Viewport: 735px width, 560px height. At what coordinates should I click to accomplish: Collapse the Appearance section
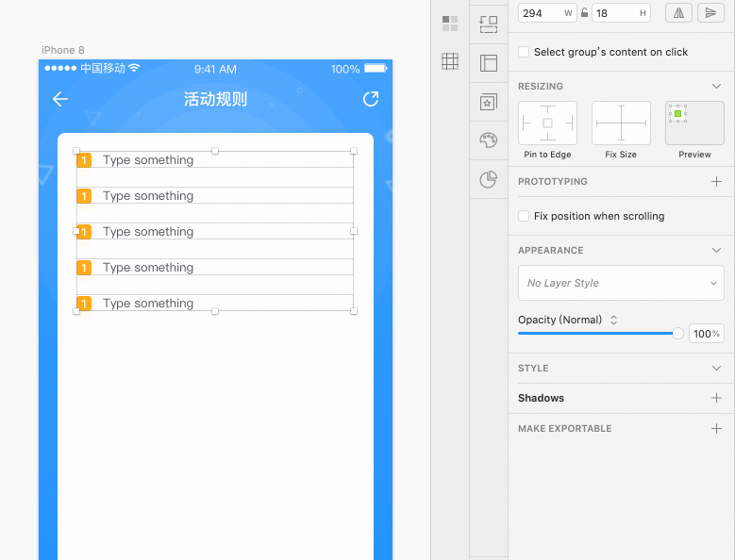pos(716,250)
